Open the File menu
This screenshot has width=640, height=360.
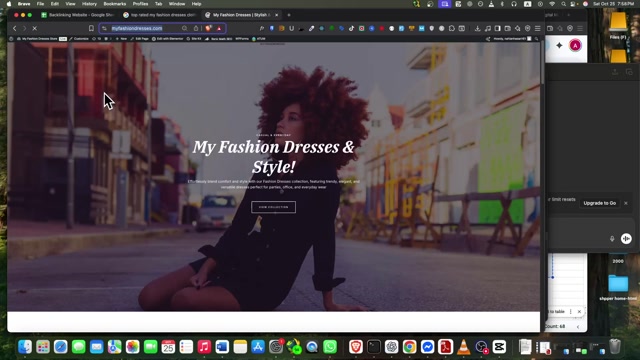(40, 4)
